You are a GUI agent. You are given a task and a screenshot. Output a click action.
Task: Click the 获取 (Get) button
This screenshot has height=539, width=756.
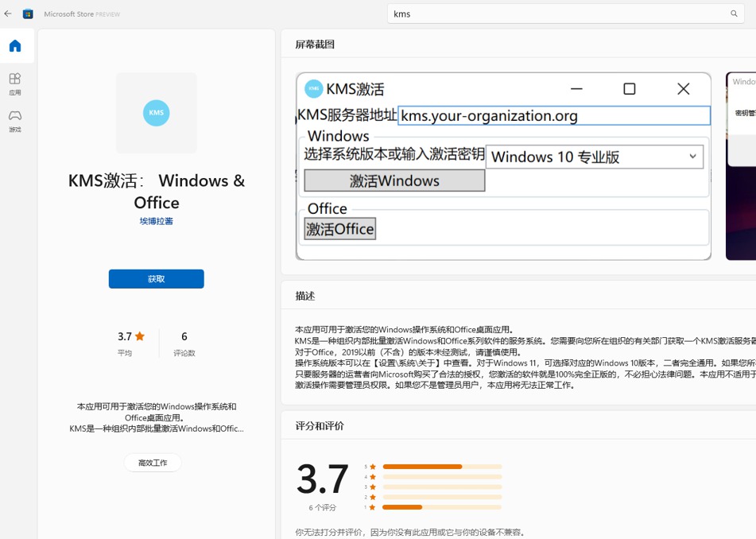157,279
